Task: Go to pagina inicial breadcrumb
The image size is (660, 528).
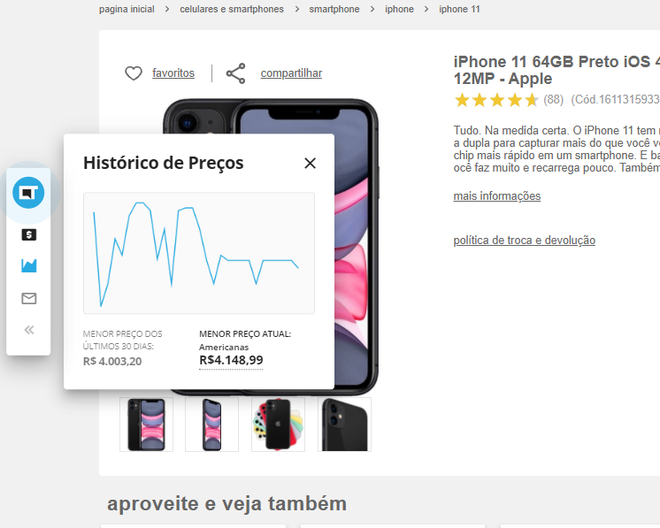Action: point(127,9)
